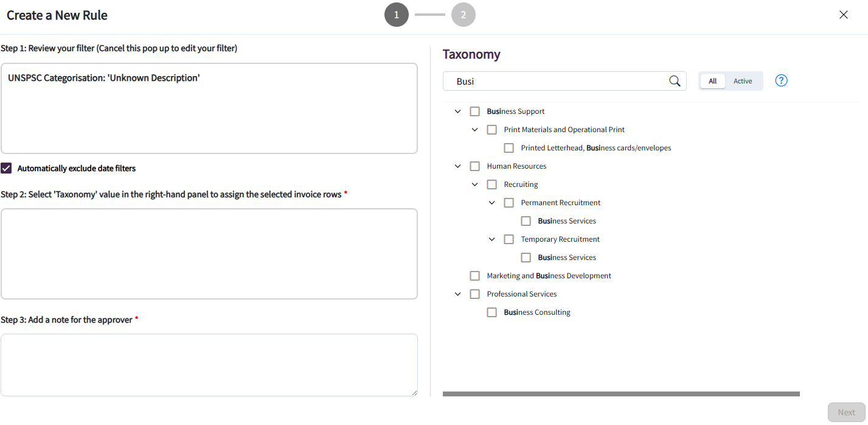868x425 pixels.
Task: Click the Next button
Action: (847, 412)
